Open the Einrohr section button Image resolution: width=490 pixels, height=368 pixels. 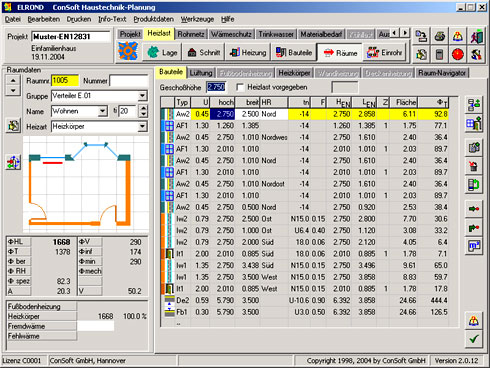tap(385, 52)
